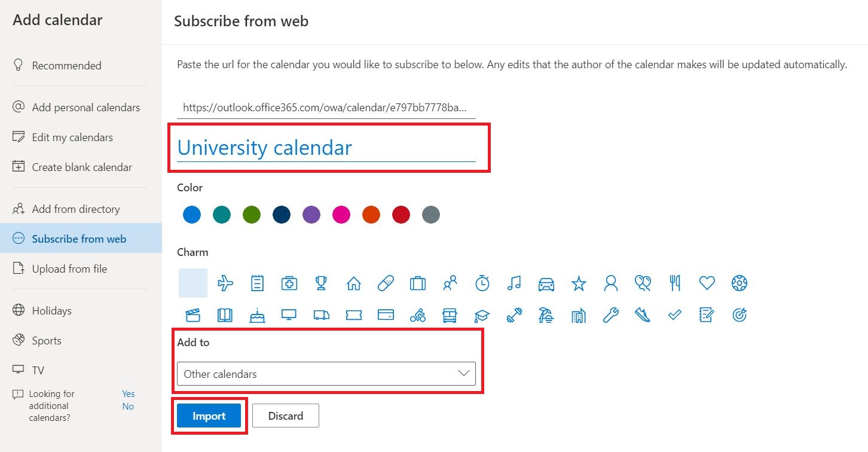The image size is (868, 452).
Task: Go to Upload from file
Action: point(69,269)
